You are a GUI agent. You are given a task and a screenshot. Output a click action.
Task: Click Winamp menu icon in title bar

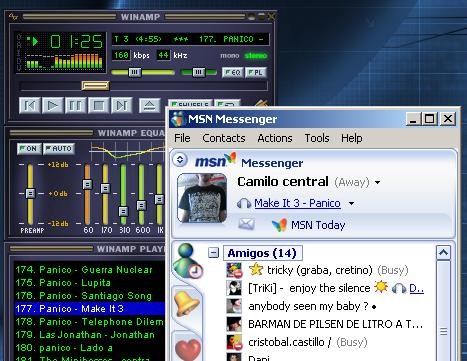point(13,16)
